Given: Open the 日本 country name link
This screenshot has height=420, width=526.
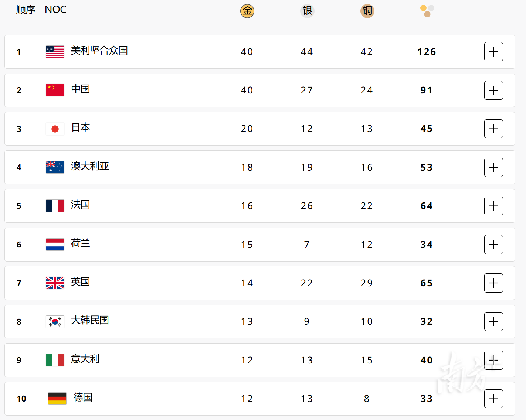Looking at the screenshot, I should [x=81, y=127].
